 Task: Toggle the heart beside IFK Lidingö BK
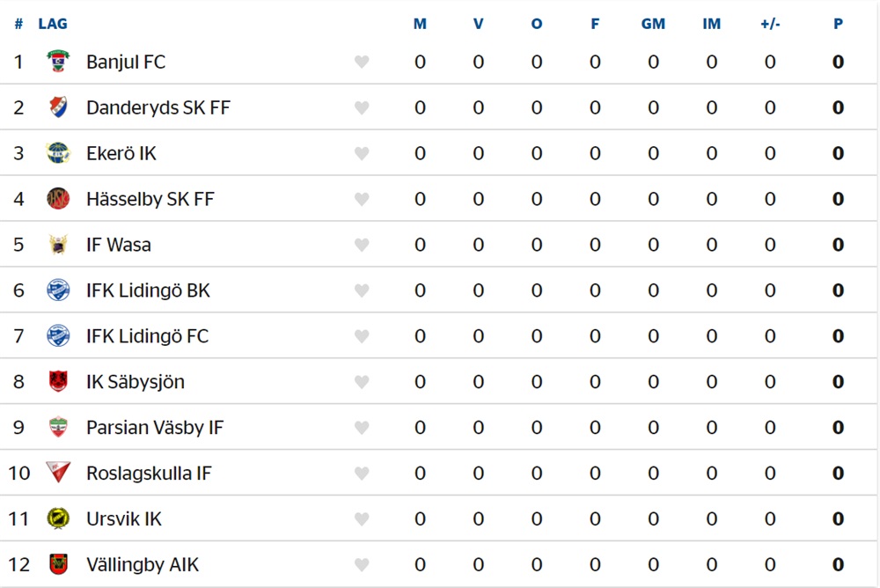362,290
